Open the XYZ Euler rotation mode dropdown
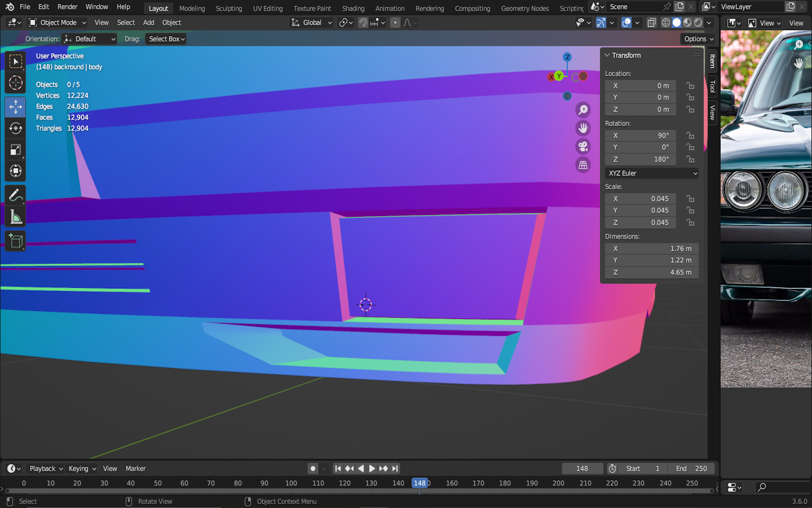The width and height of the screenshot is (812, 508). 652,173
